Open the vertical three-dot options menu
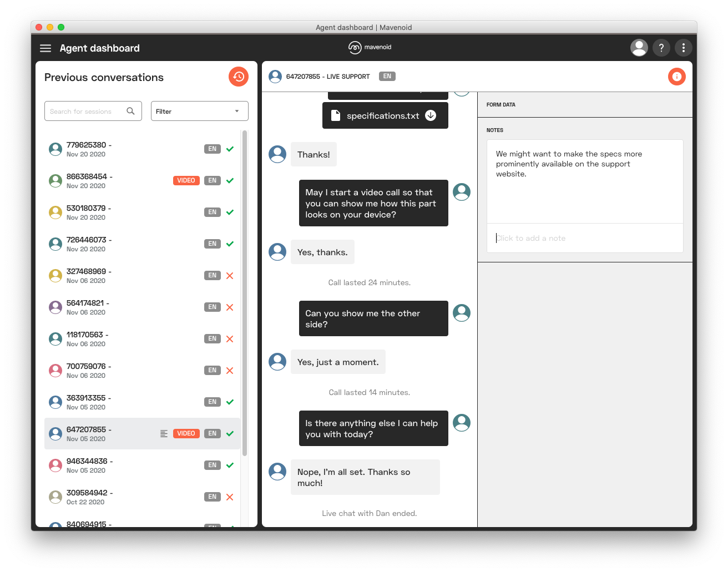This screenshot has height=572, width=728. pos(684,48)
